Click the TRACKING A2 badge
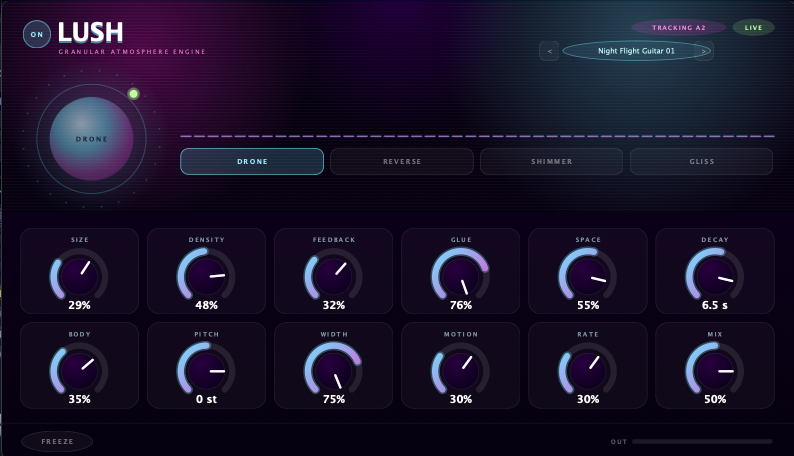Image resolution: width=794 pixels, height=456 pixels. pyautogui.click(x=678, y=27)
